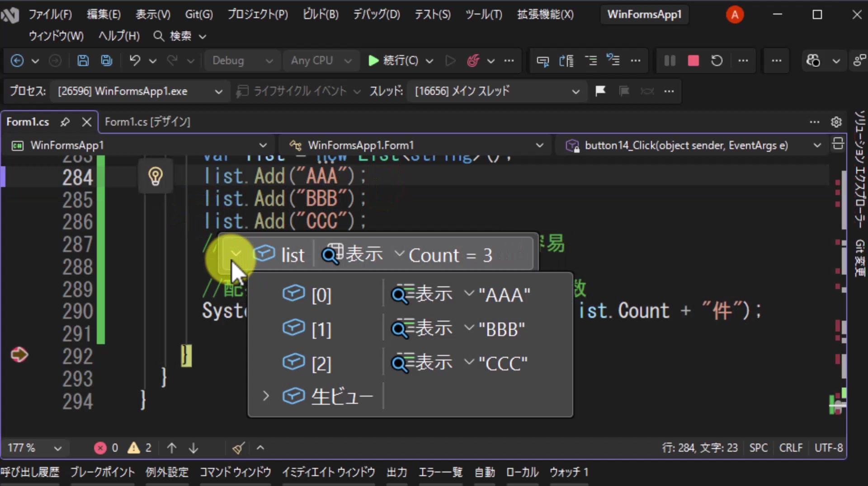The image size is (868, 486).
Task: Click the Hot Reload flame icon
Action: click(x=473, y=61)
